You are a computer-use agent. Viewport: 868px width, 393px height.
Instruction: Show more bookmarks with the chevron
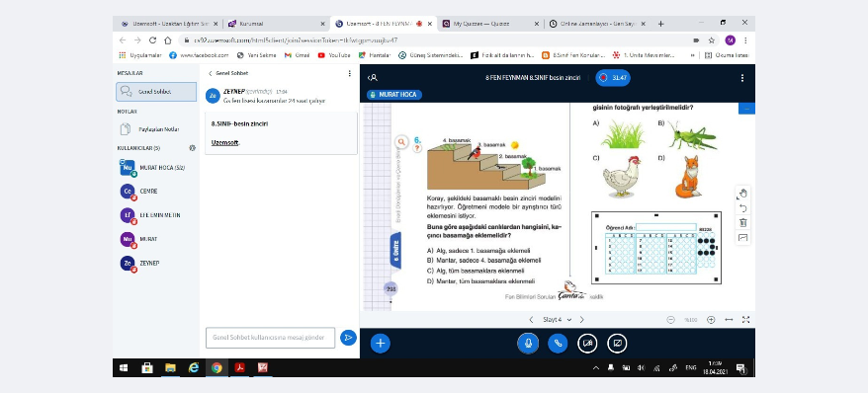pos(692,55)
